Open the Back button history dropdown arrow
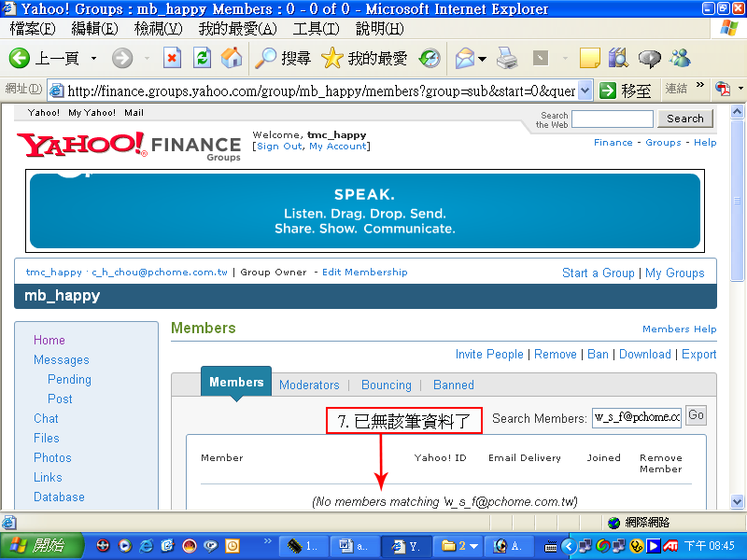 93,59
